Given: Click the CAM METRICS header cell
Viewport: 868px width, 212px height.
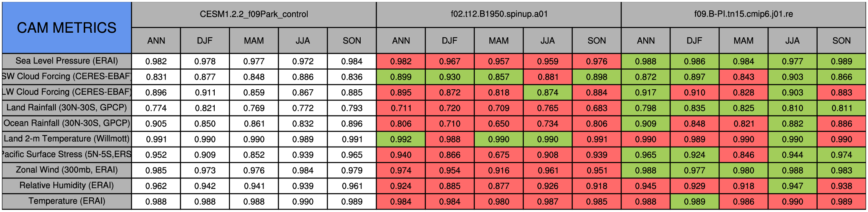Looking at the screenshot, I should point(66,28).
